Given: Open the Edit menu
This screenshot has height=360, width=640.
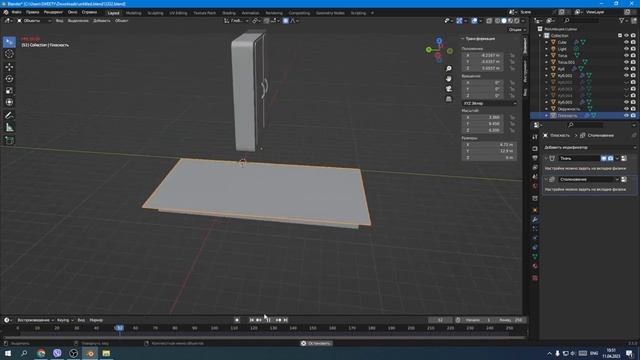Looking at the screenshot, I should point(33,12).
